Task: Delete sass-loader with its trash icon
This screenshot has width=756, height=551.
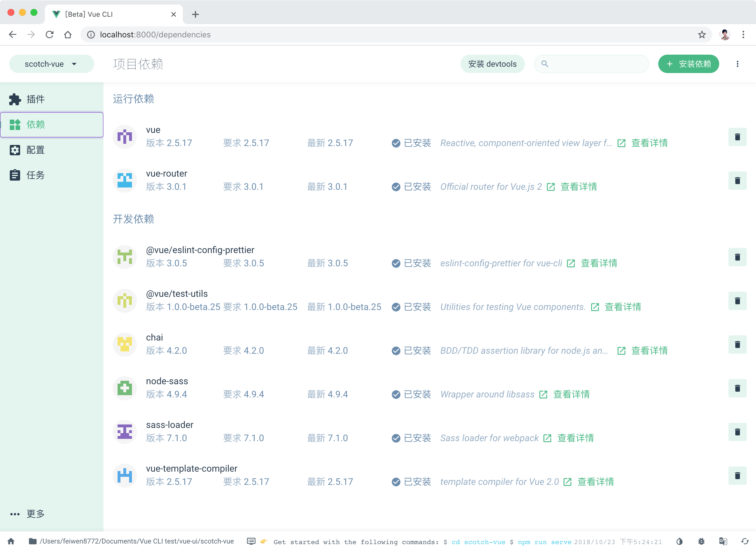Action: click(x=737, y=432)
